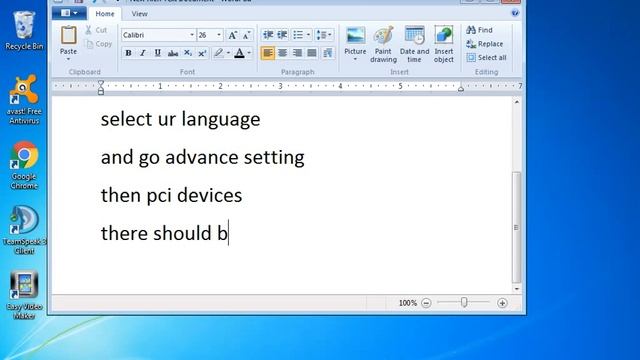
Task: Click the text 'then pci devices'
Action: tap(171, 196)
